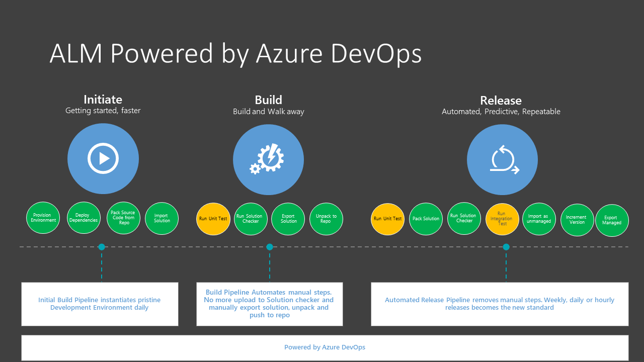Select the Pack Solution icon
This screenshot has height=362, width=644.
pos(426,219)
